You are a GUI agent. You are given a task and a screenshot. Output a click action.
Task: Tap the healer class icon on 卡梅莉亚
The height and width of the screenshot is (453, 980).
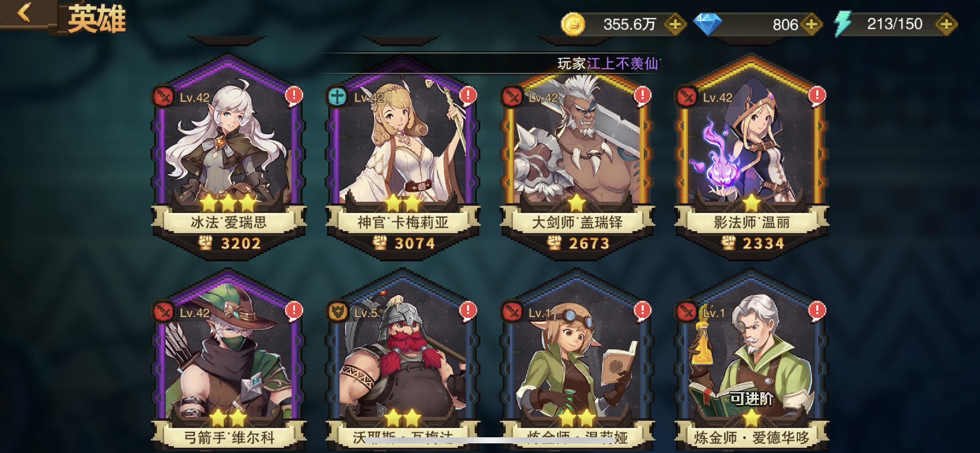pyautogui.click(x=337, y=97)
